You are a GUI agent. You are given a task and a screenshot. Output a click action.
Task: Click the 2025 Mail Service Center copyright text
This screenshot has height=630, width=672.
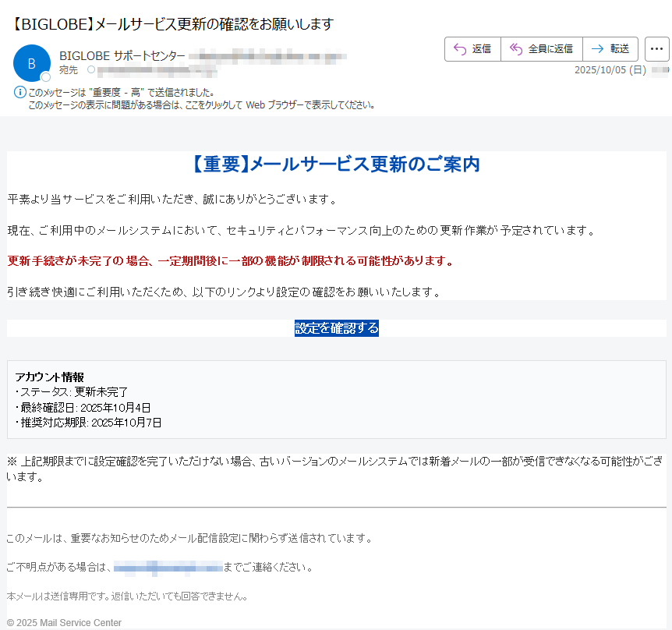66,622
